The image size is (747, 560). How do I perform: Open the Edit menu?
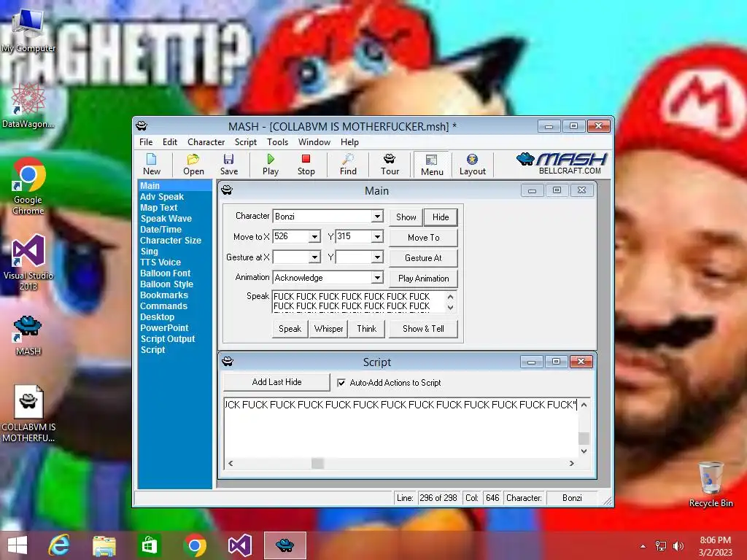click(169, 142)
